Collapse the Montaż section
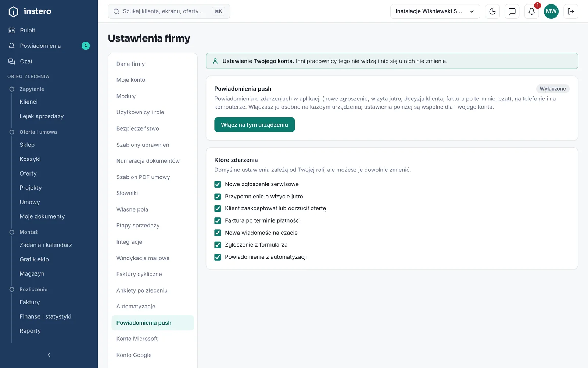 (29, 232)
